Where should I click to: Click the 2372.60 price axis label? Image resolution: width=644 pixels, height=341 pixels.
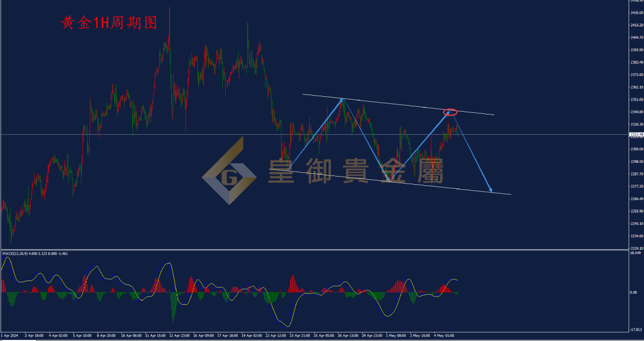(637, 75)
